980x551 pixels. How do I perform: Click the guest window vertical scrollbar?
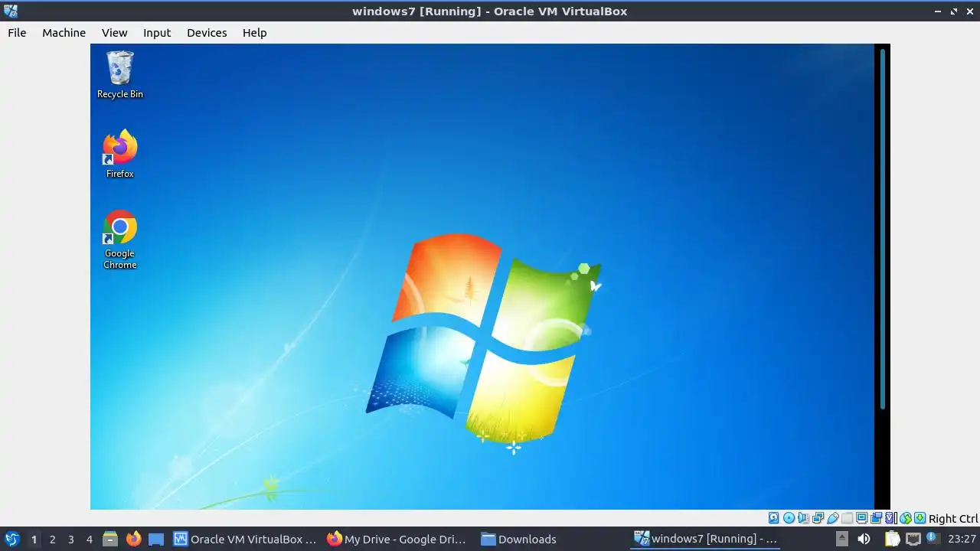[883, 228]
